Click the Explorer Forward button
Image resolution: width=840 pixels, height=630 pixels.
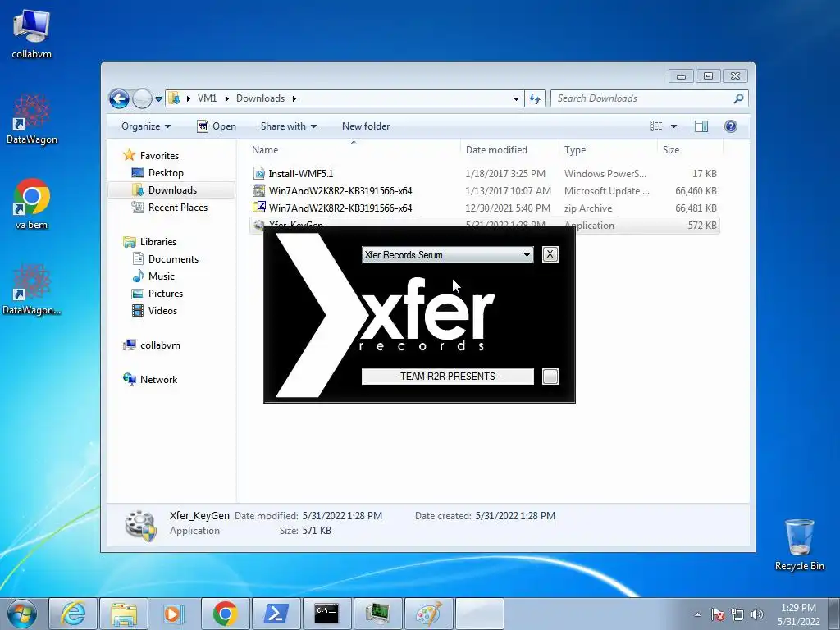pos(142,98)
